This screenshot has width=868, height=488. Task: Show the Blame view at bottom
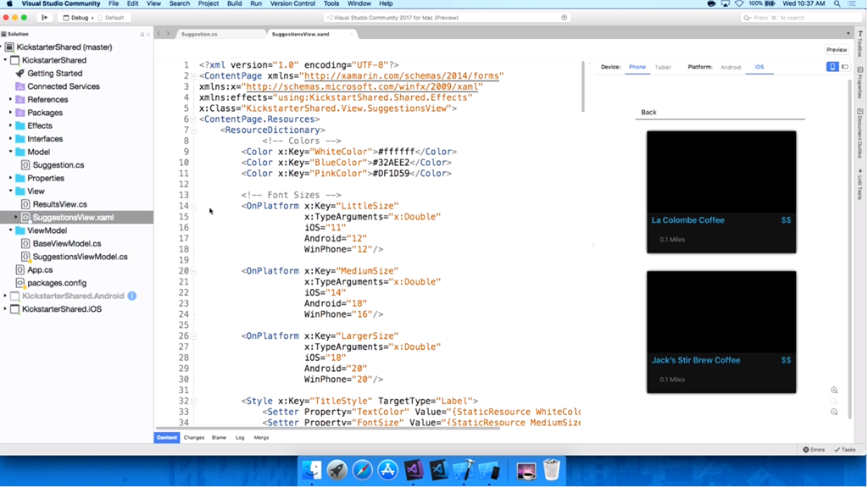click(x=219, y=438)
